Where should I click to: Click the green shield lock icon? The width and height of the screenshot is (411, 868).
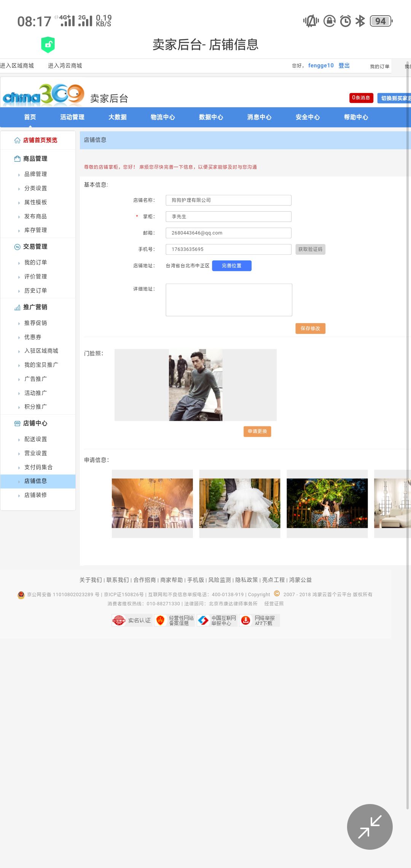pos(48,45)
